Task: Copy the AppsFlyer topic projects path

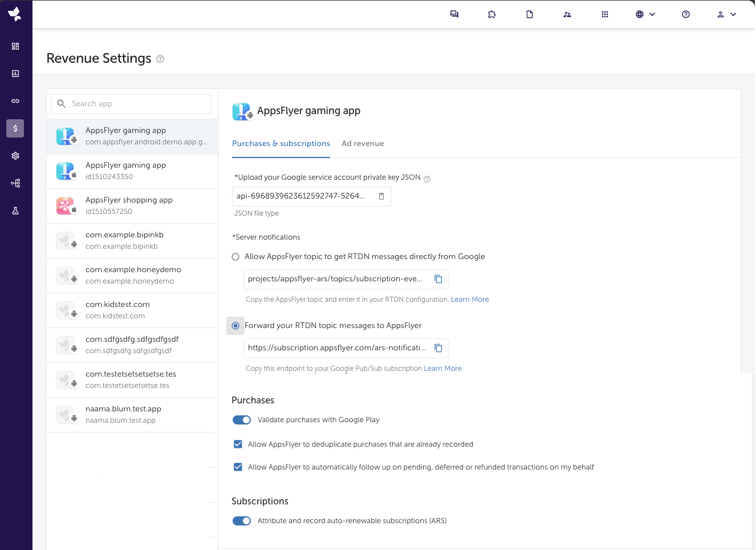Action: point(438,279)
